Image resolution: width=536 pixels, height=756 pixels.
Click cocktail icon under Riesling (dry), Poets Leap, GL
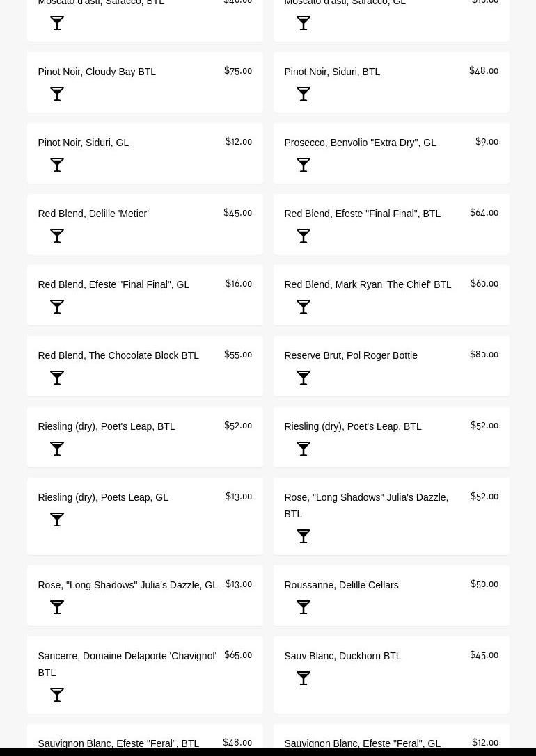57,520
